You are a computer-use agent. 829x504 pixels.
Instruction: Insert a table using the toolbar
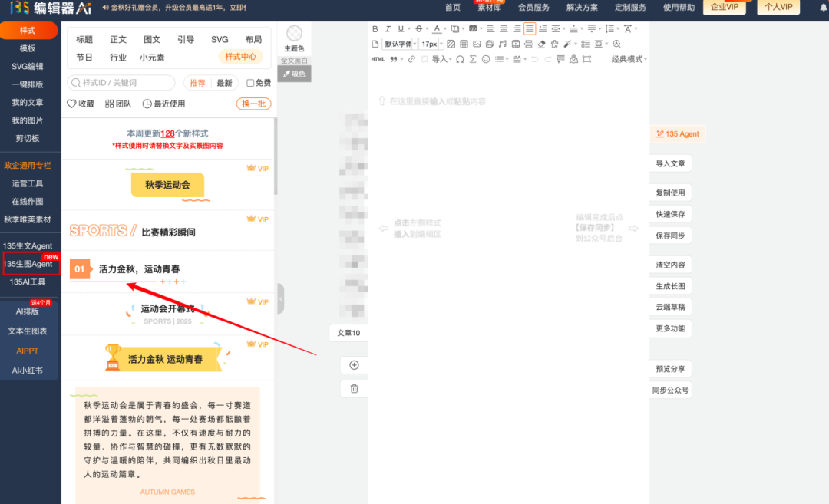[x=464, y=44]
